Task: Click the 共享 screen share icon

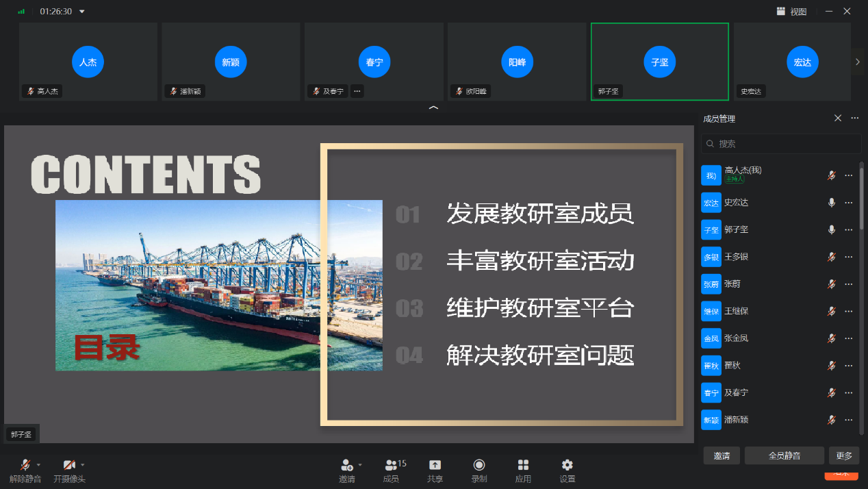Action: pyautogui.click(x=435, y=465)
